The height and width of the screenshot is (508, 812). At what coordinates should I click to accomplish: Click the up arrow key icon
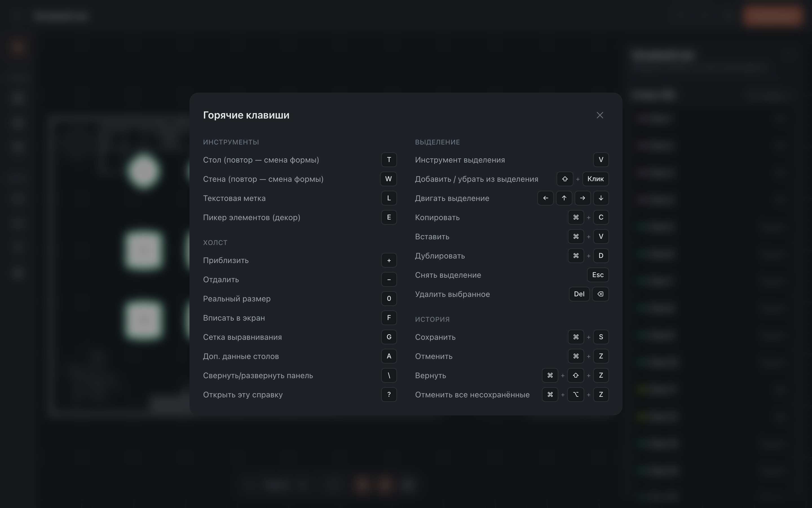564,198
